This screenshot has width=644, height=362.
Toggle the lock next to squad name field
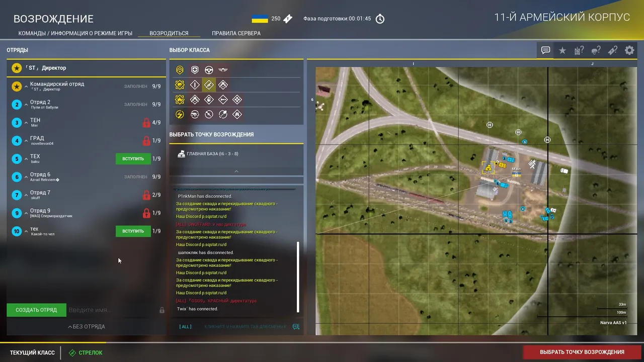[x=162, y=310]
